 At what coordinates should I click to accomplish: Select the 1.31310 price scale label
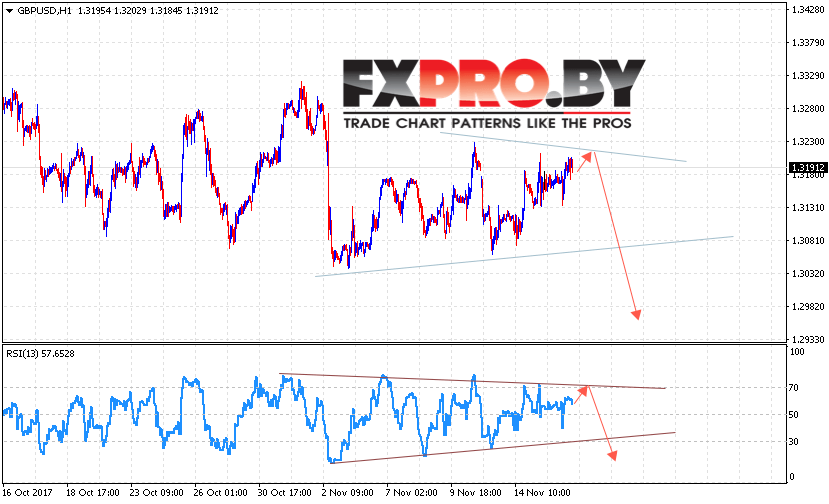pyautogui.click(x=808, y=207)
